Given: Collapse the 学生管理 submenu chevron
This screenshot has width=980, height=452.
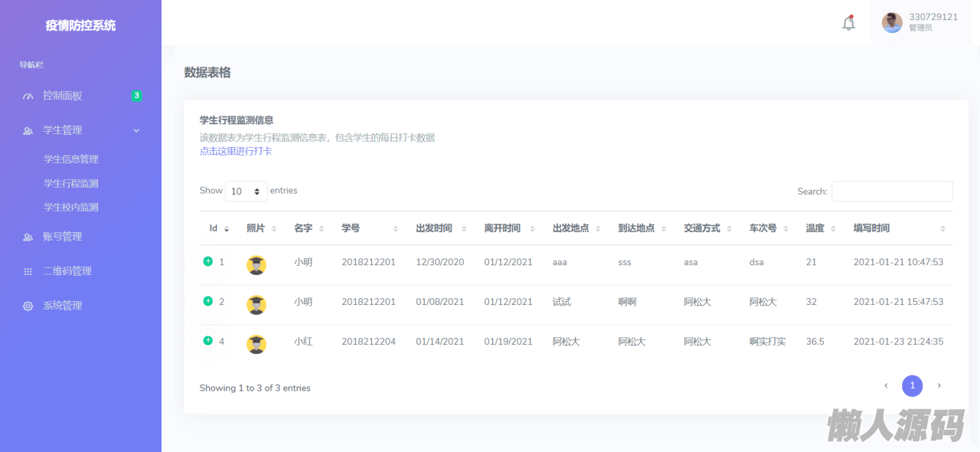Looking at the screenshot, I should 136,131.
